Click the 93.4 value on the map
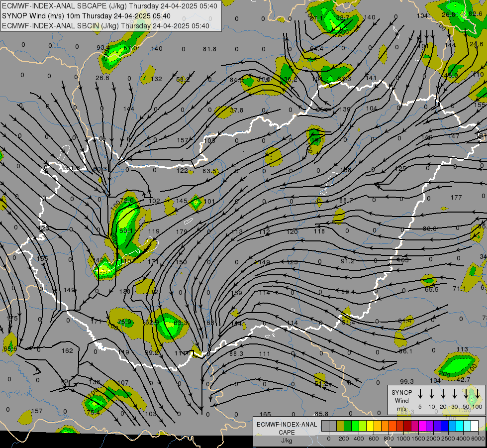487x448 pixels. (103, 48)
